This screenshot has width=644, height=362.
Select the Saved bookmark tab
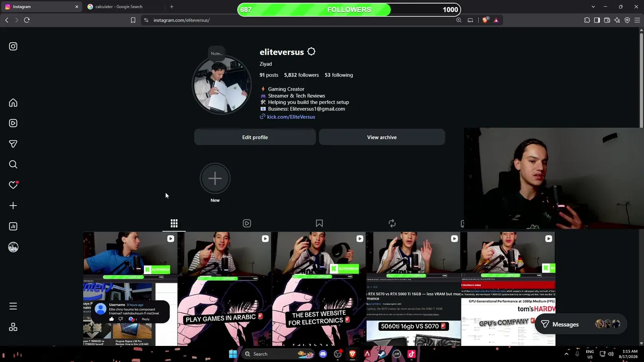click(319, 223)
